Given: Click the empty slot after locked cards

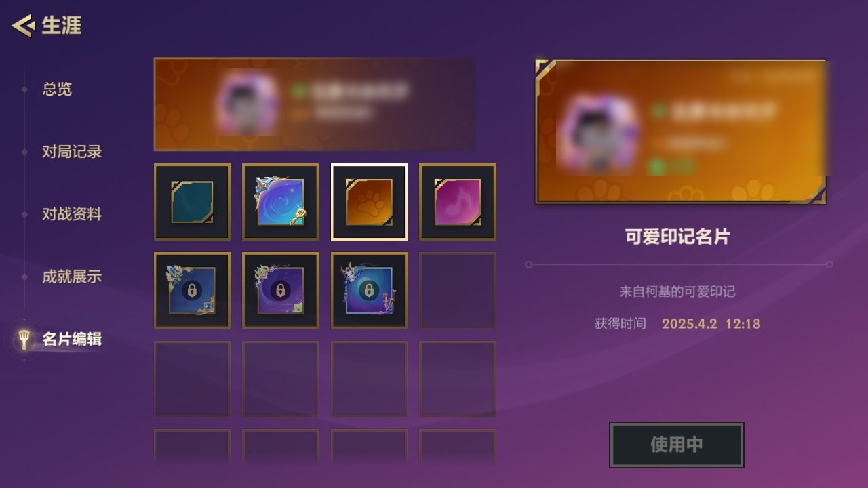Looking at the screenshot, I should [x=458, y=290].
